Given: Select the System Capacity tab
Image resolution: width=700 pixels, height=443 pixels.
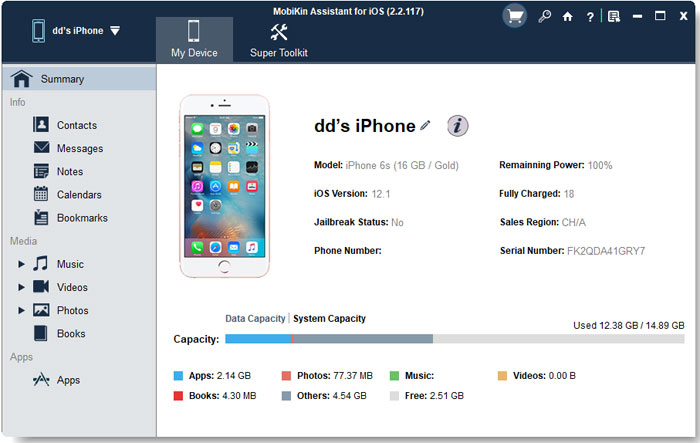Looking at the screenshot, I should (x=329, y=318).
